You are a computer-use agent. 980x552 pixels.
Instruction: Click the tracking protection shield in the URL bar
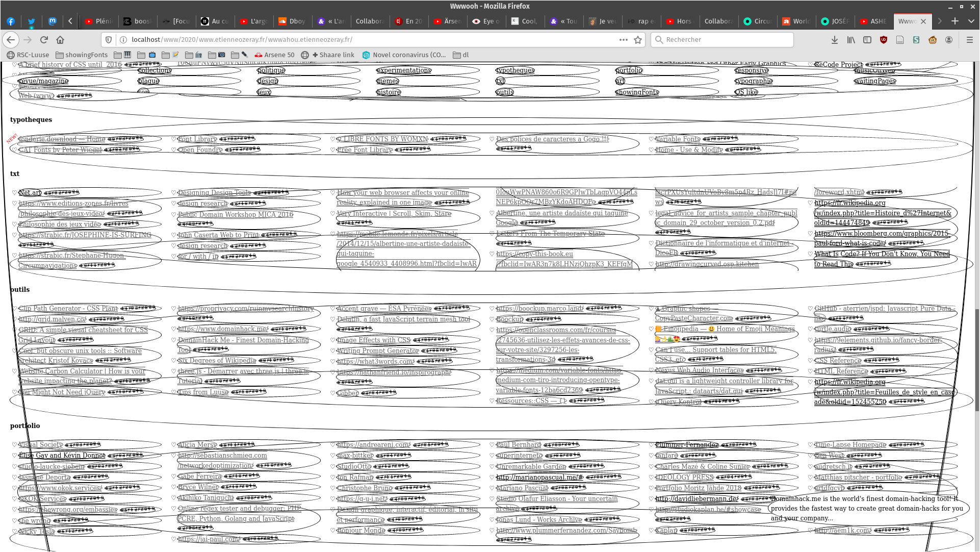(108, 40)
